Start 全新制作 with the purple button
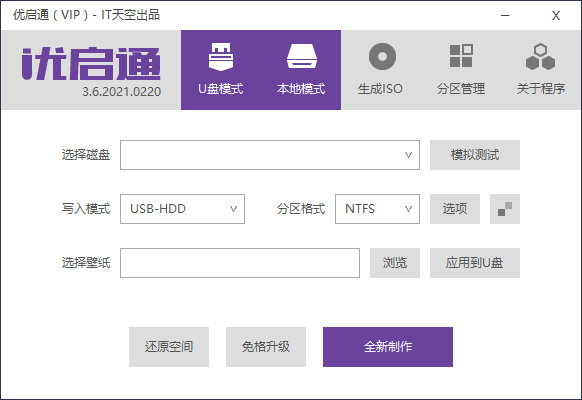582x400 pixels. click(x=388, y=347)
